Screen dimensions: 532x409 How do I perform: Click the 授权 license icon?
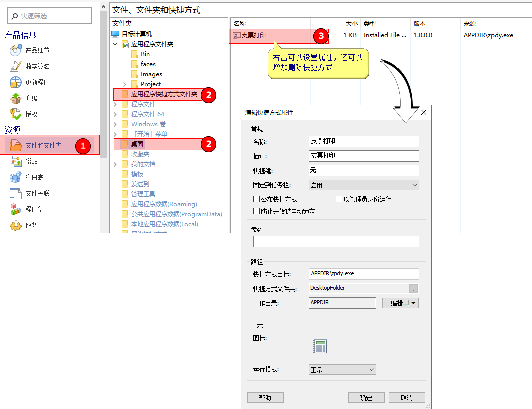(x=16, y=114)
